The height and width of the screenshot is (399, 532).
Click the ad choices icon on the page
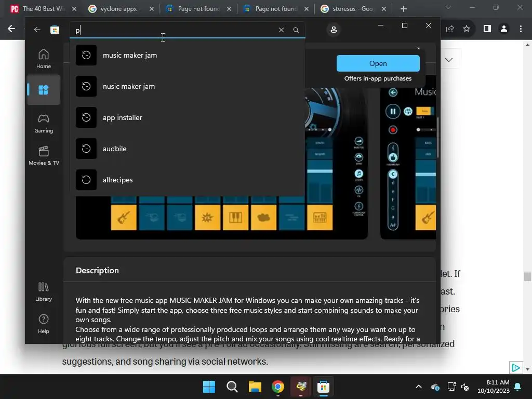coord(516,368)
